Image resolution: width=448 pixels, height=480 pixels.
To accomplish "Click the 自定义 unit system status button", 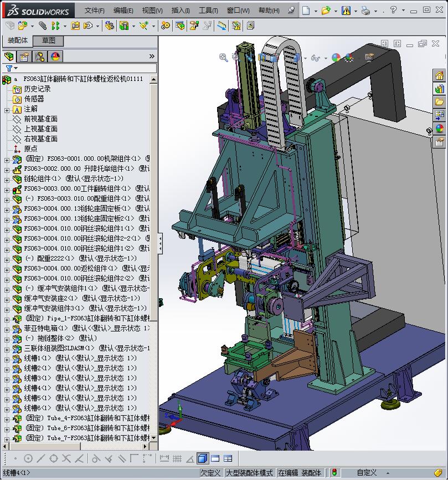I will point(367,473).
